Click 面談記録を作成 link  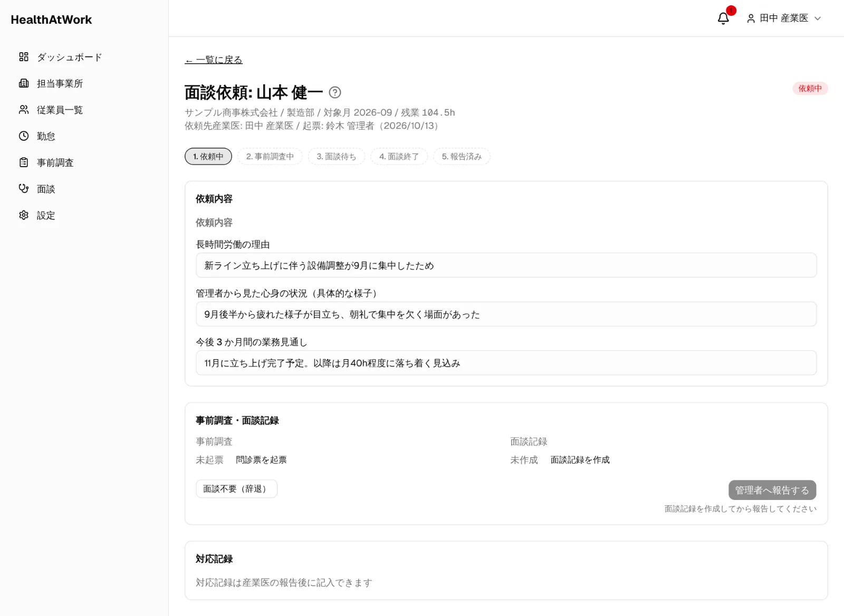[580, 460]
